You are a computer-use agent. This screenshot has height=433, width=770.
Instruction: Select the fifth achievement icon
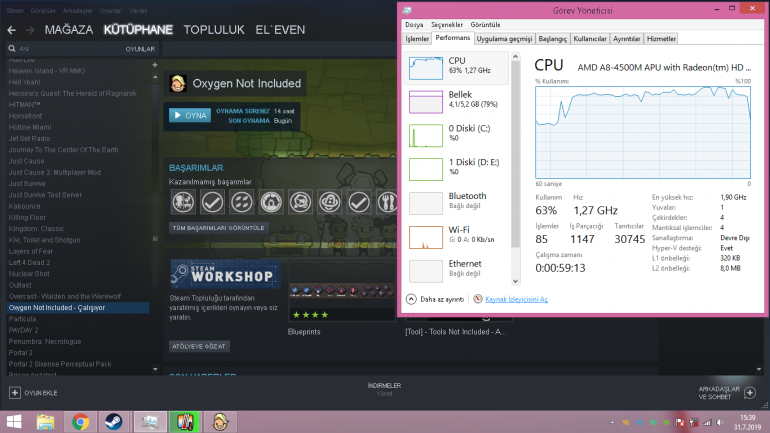click(300, 202)
